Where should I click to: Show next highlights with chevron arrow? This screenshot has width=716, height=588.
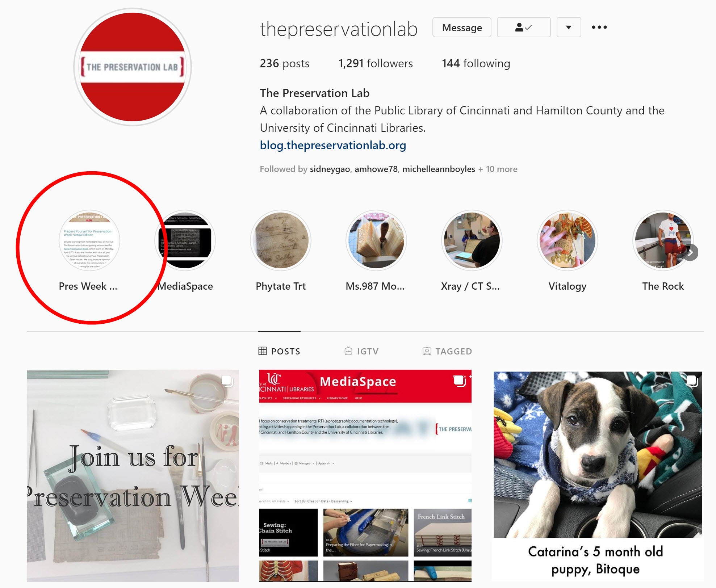(x=691, y=253)
